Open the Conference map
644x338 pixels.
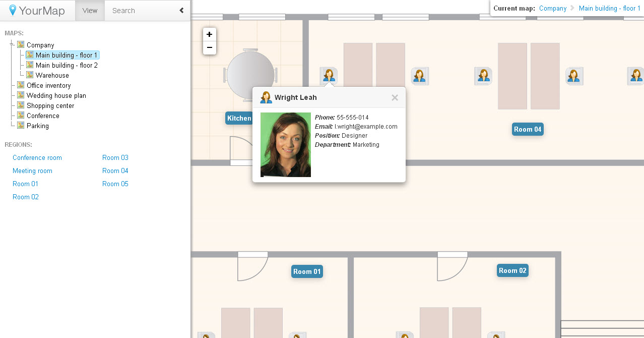pyautogui.click(x=43, y=116)
